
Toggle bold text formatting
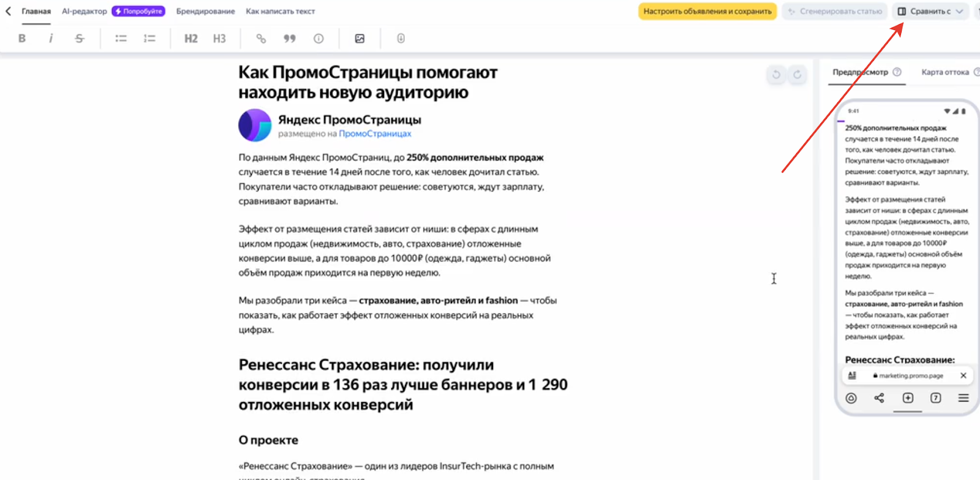point(22,39)
